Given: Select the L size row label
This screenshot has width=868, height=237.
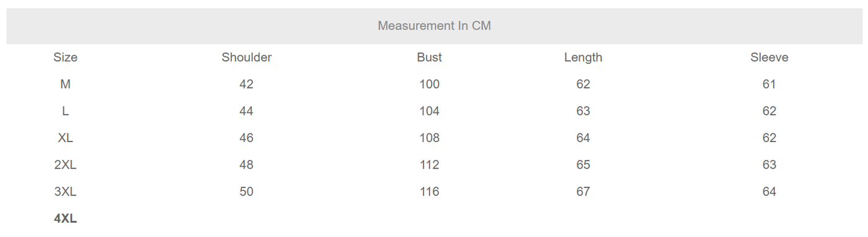Looking at the screenshot, I should click(x=65, y=111).
